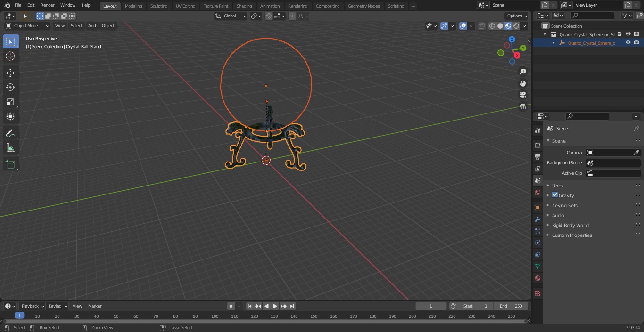Open the Modifier properties tab
Viewport: 644px width, 332px height.
tap(537, 219)
